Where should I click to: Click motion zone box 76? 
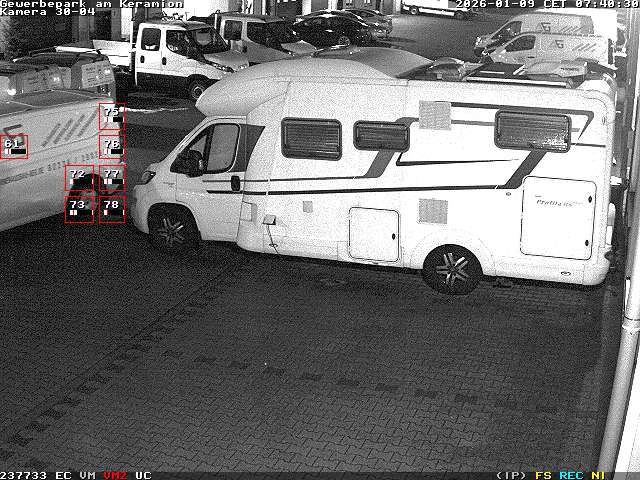pos(111,147)
